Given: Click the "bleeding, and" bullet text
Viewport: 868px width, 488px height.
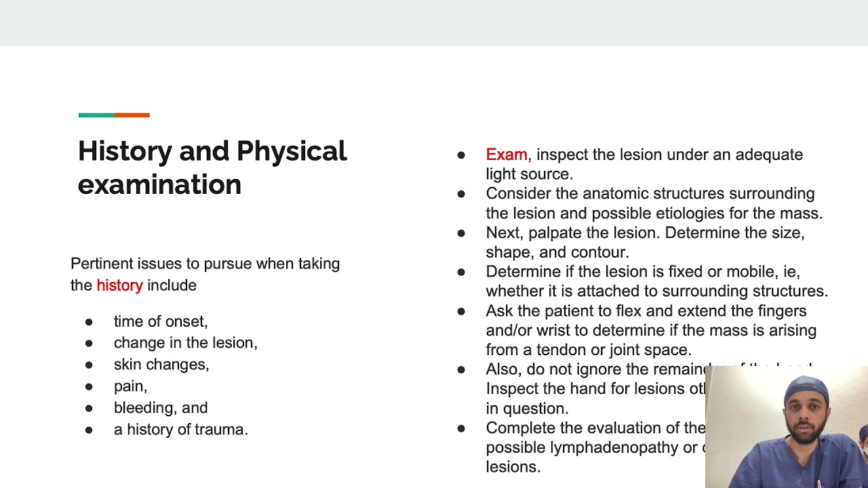Looking at the screenshot, I should pos(161,408).
